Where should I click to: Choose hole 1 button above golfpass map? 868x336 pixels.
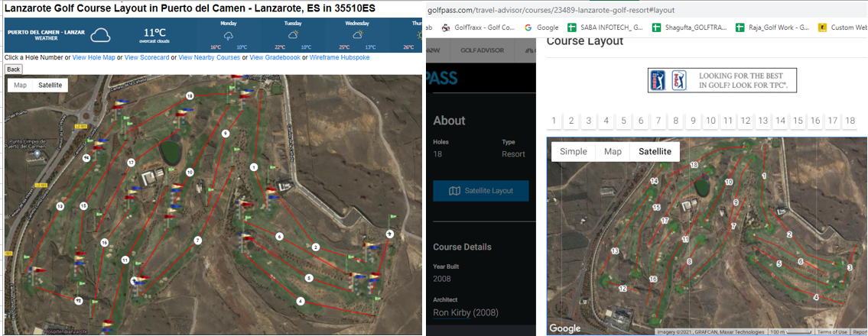[x=554, y=121]
